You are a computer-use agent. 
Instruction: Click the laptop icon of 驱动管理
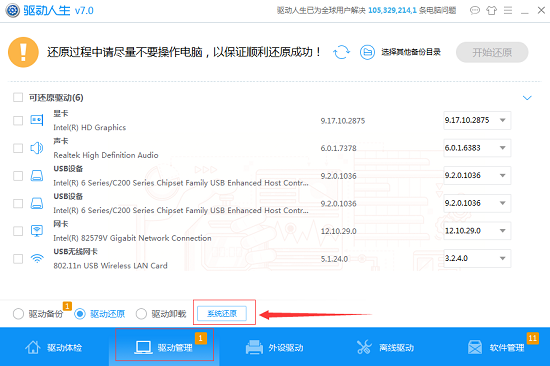143,347
